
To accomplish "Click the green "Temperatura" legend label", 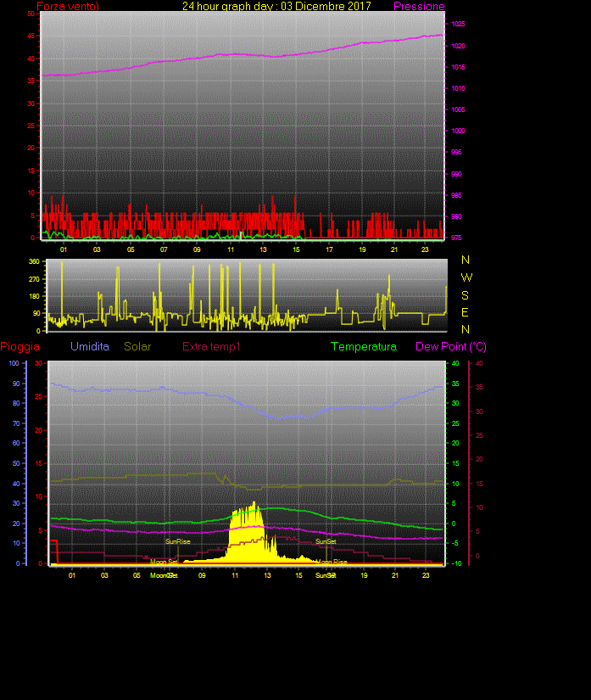I will tap(364, 347).
